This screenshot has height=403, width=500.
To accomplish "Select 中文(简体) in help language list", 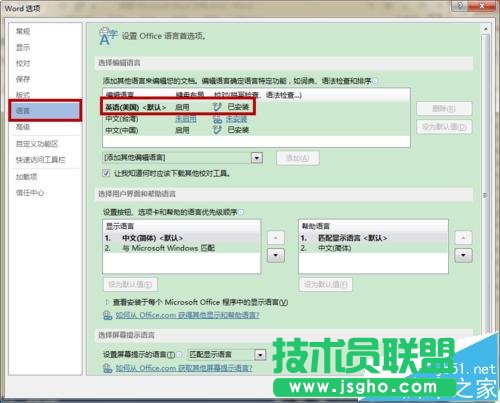I will (x=373, y=248).
